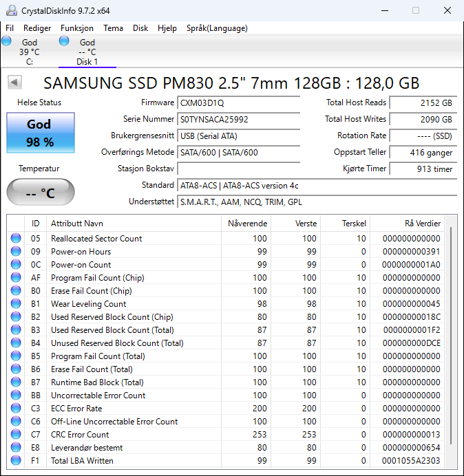Open the Språk(Language) menu
Image resolution: width=464 pixels, height=476 pixels.
point(217,28)
